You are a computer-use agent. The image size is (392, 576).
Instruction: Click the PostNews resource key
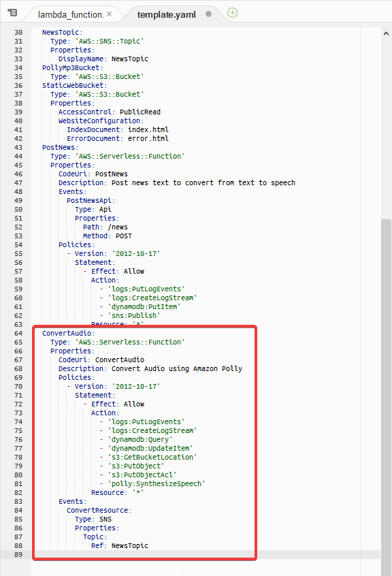coord(60,147)
